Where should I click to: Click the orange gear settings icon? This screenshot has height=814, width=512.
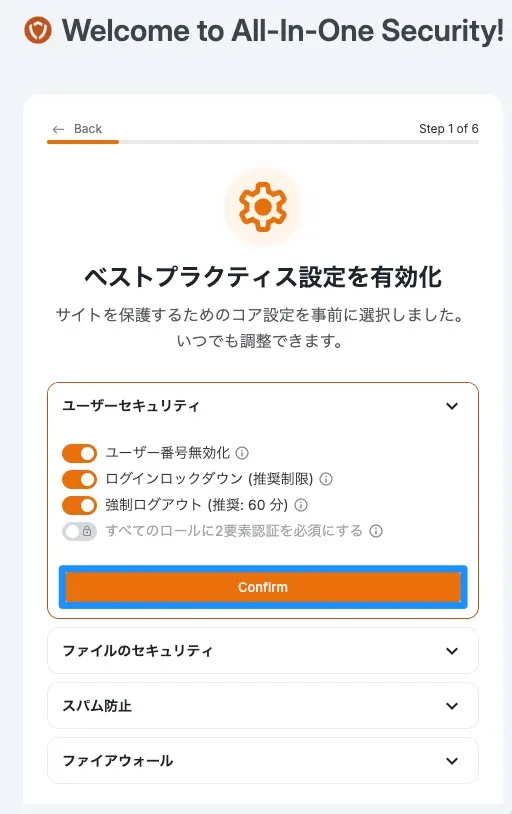tap(263, 207)
